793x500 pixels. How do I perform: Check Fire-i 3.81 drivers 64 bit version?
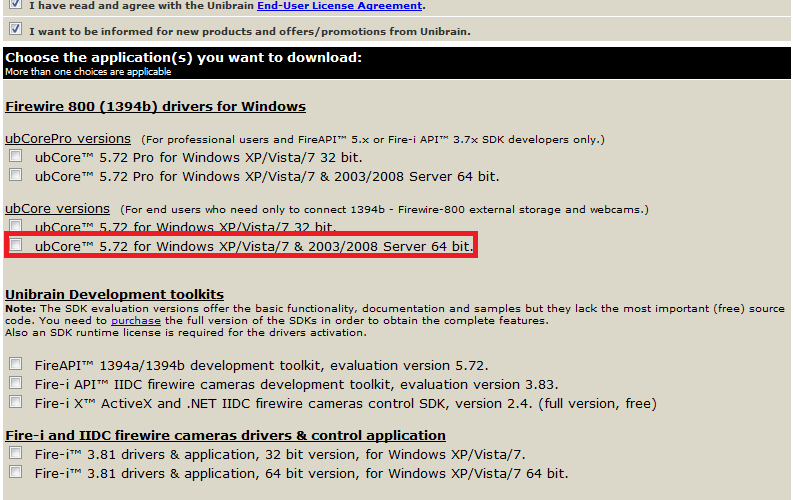point(16,472)
